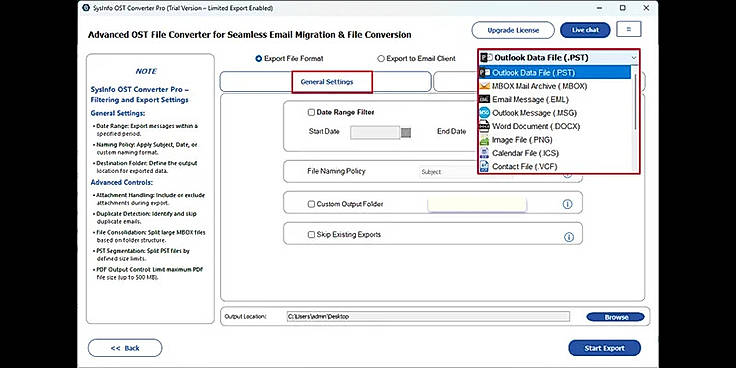This screenshot has width=736, height=368.
Task: Select the Export File Format radio button
Action: click(x=259, y=59)
